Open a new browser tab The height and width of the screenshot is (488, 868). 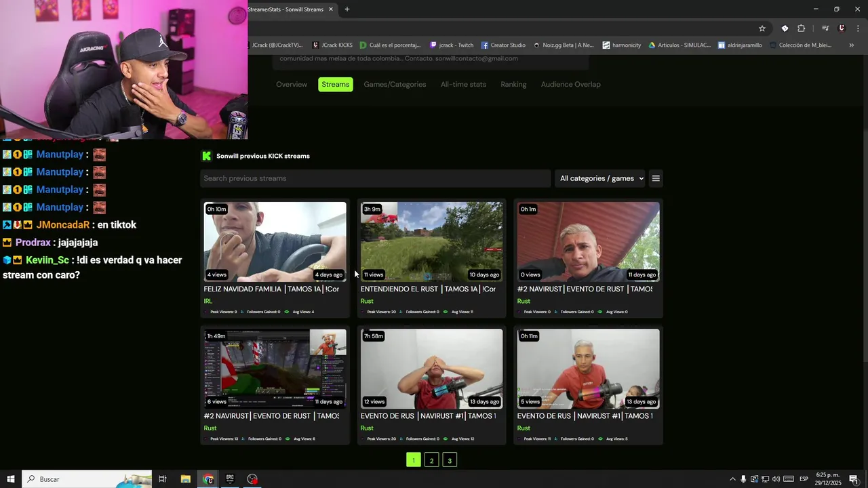tap(347, 9)
